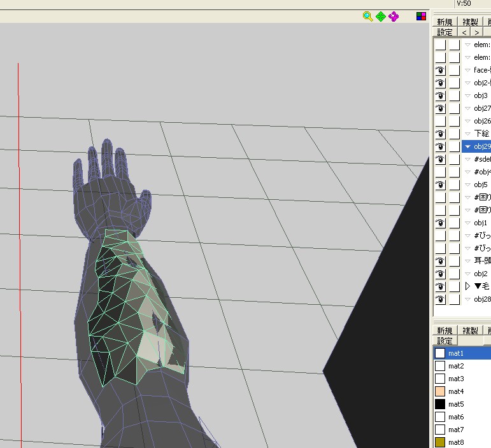Toggle the fold triangle beside 下絵
Viewport: 491px width, 448px height.
click(467, 134)
